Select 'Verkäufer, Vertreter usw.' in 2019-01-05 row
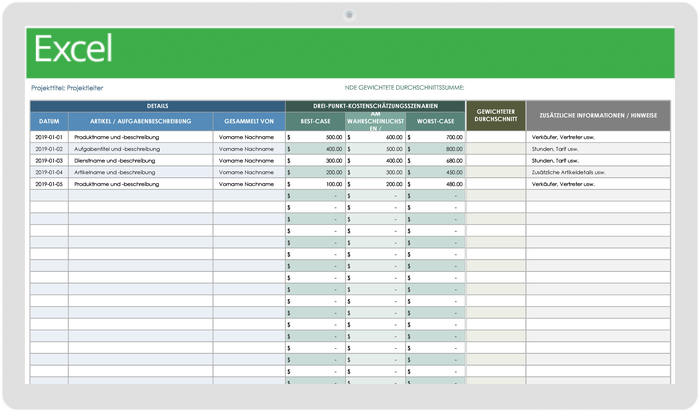The image size is (700, 412). point(598,184)
